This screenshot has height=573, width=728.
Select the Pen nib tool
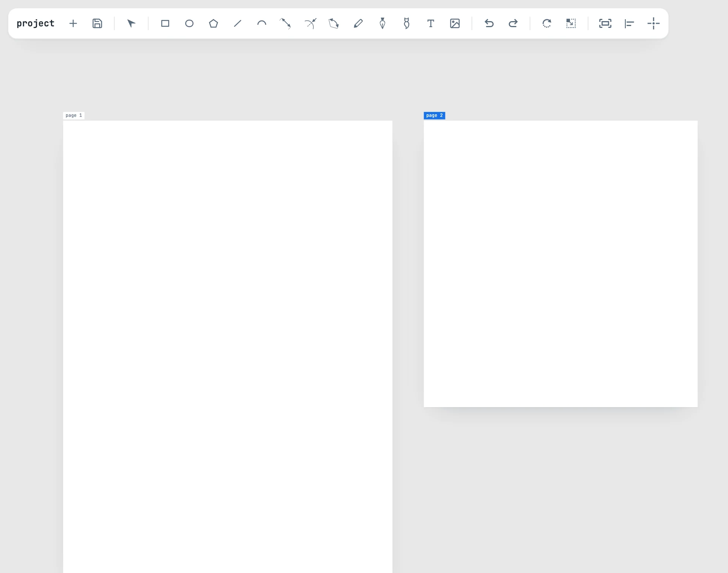pyautogui.click(x=382, y=23)
